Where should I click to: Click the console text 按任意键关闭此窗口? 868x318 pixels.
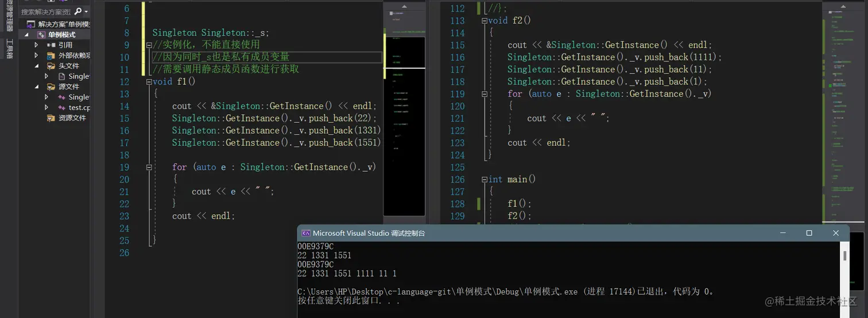tap(348, 301)
